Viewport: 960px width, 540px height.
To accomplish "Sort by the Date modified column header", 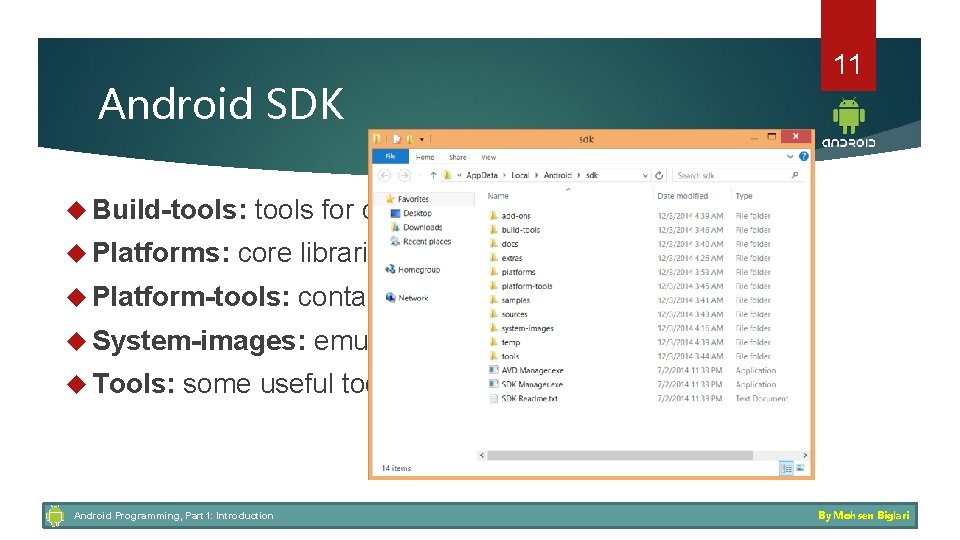I will click(683, 196).
